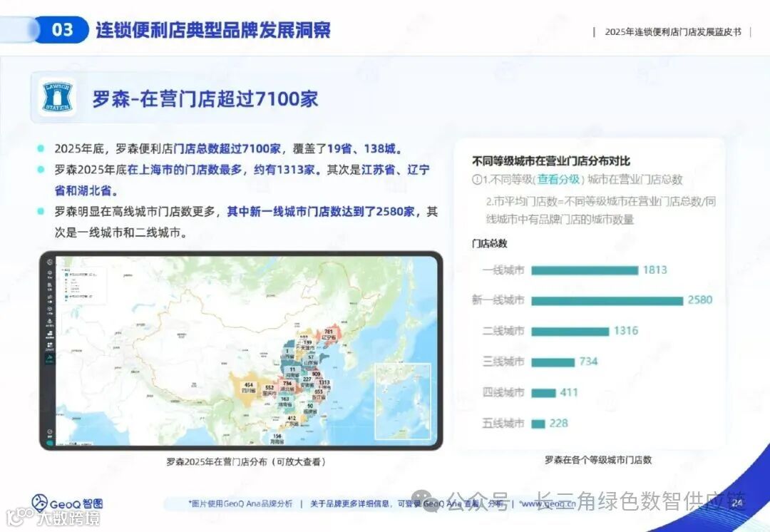Click the 不同等级城市在营业门店分布对比 title
The image size is (770, 532).
(551, 161)
